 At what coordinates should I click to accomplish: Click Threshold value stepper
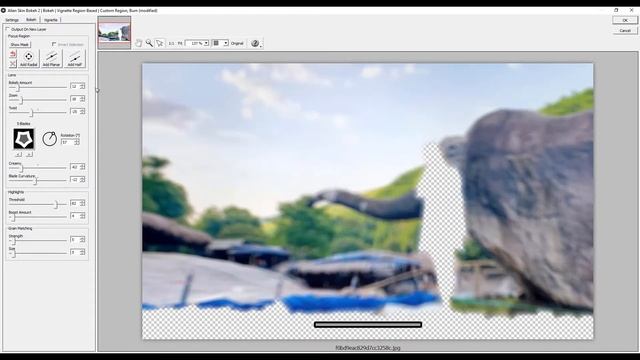tap(82, 203)
